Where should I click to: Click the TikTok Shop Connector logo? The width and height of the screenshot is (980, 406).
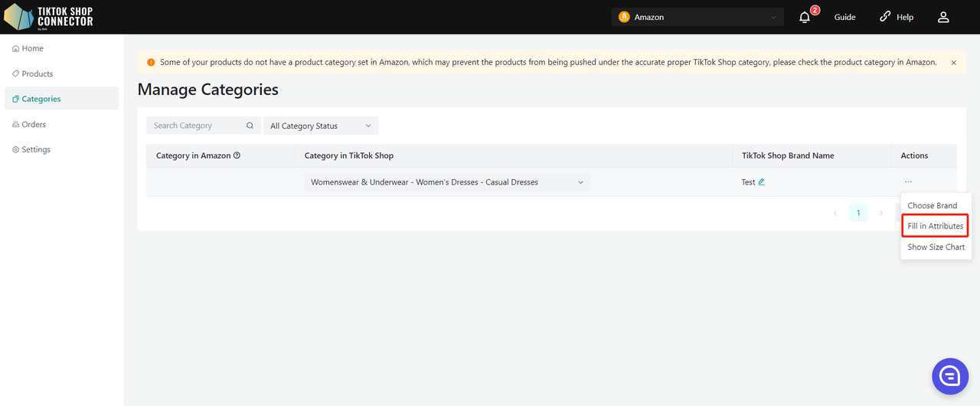pos(49,17)
